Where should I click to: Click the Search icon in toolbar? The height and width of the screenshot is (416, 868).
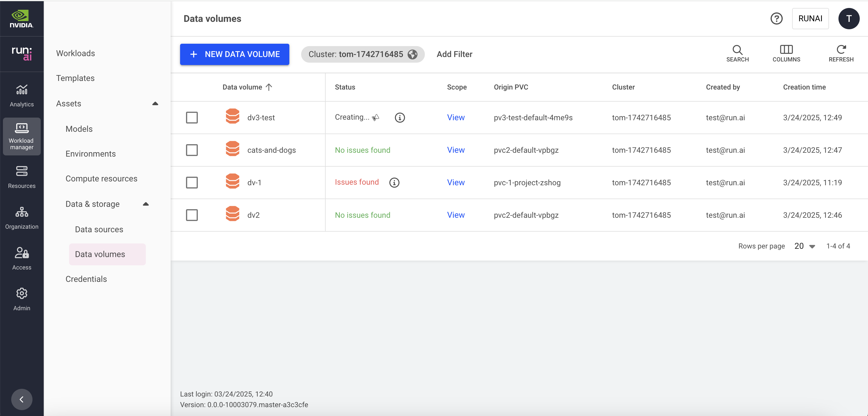[737, 53]
